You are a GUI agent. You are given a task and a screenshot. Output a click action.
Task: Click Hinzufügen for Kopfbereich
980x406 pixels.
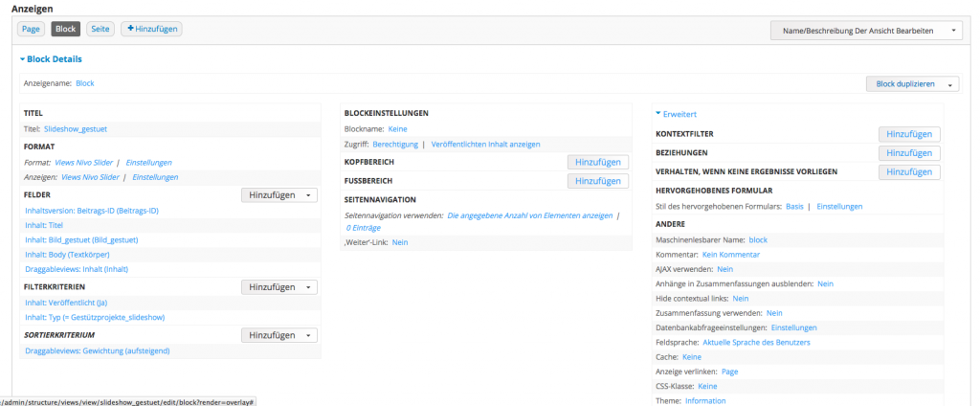point(597,163)
